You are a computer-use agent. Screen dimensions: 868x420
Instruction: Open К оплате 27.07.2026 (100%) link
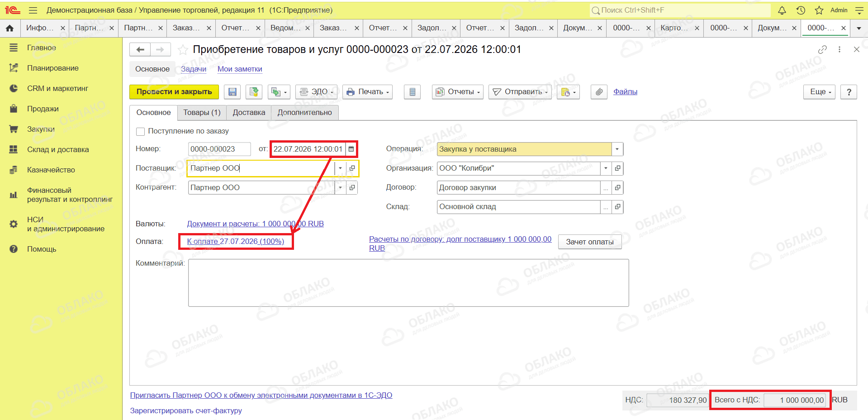(236, 241)
